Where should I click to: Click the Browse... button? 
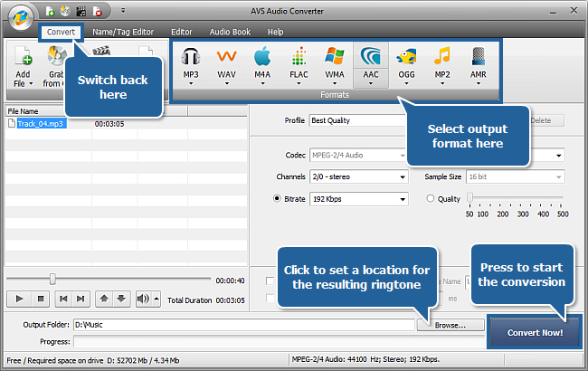450,325
